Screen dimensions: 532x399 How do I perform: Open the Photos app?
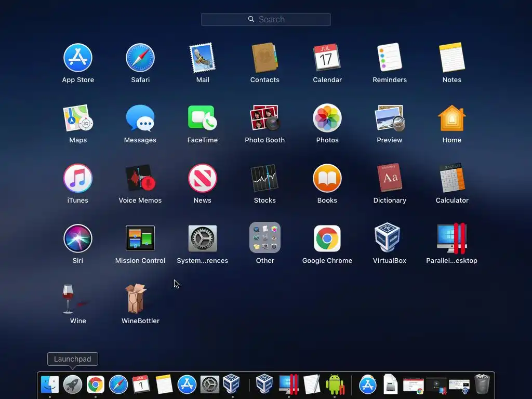327,118
